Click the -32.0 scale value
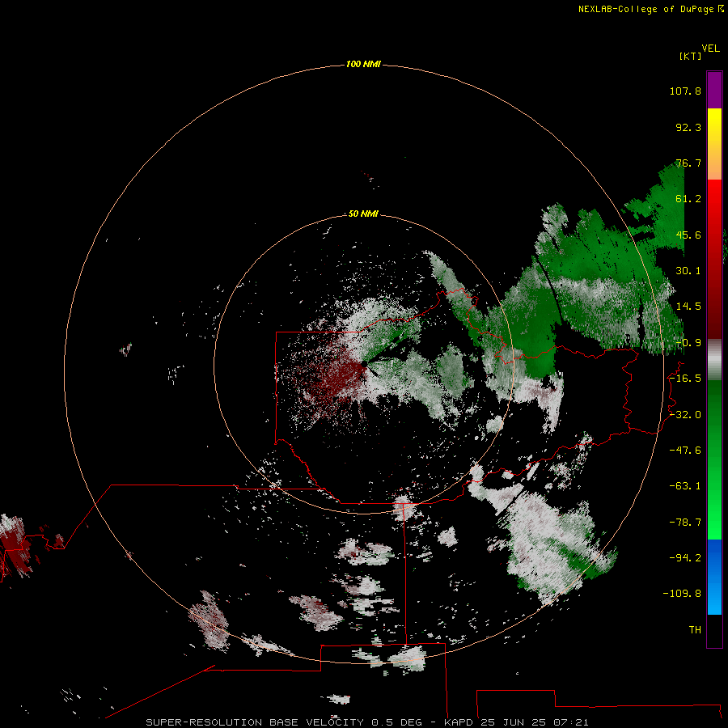Screen dimensions: 728x728 tap(685, 415)
